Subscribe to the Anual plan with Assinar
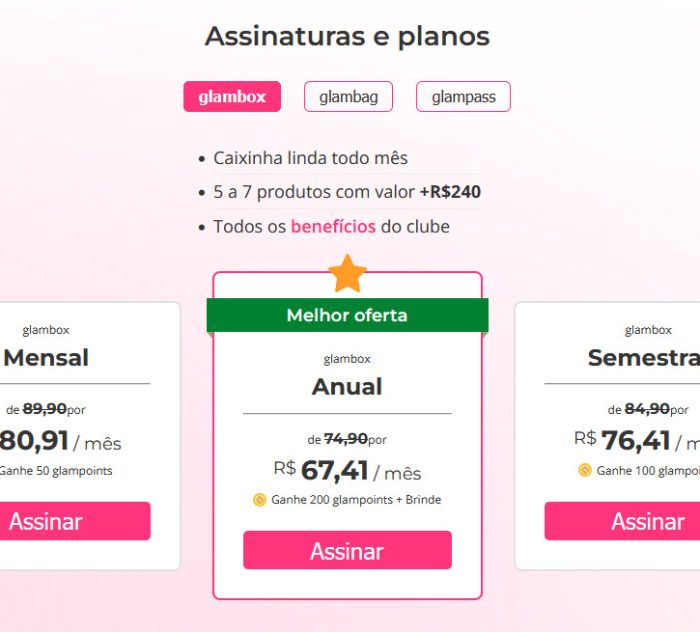 [x=347, y=550]
